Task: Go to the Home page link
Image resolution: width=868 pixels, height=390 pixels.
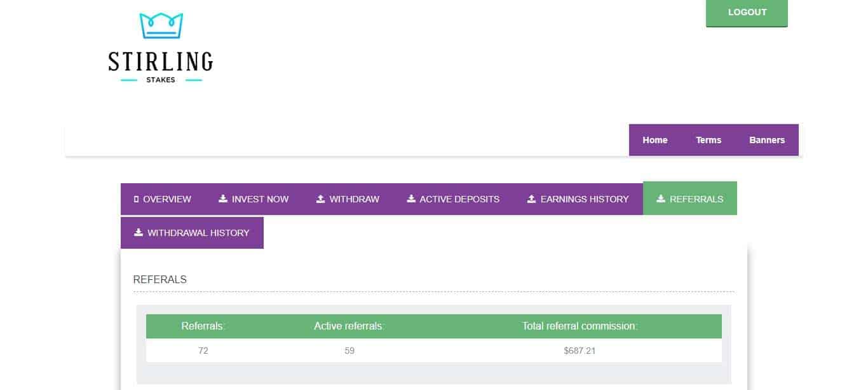Action: [x=654, y=140]
